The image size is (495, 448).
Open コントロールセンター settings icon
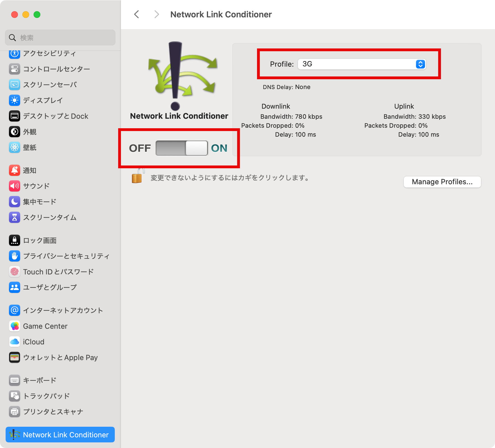[15, 69]
